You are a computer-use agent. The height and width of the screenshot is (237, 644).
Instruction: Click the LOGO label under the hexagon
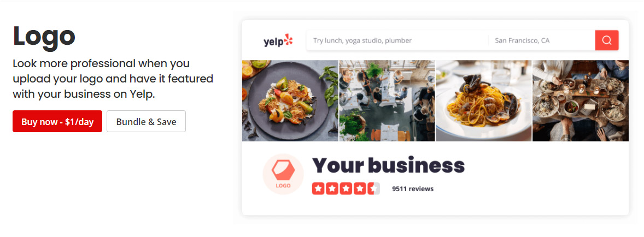pos(283,185)
